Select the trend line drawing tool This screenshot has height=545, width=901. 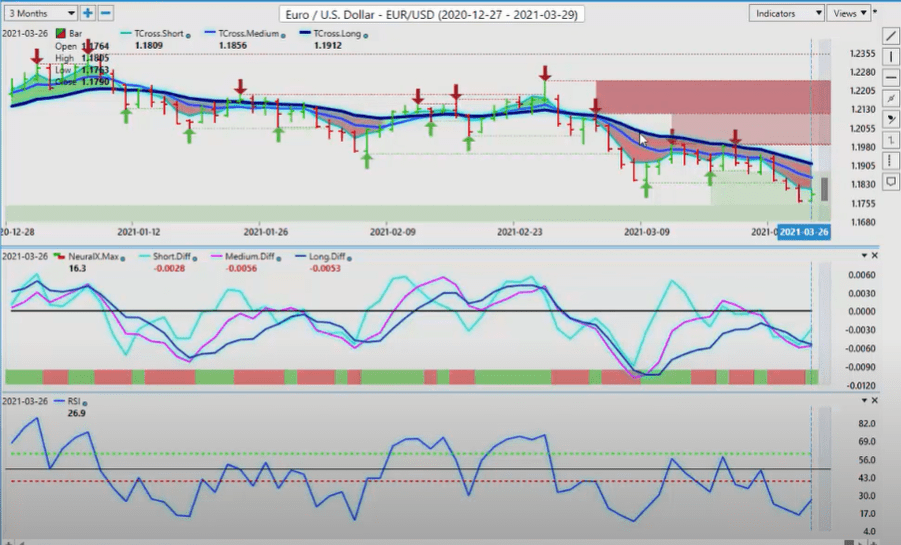pos(891,36)
